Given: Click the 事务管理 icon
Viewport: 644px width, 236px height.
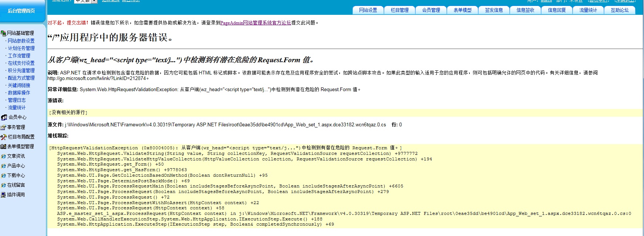Looking at the screenshot, I should [x=3, y=127].
